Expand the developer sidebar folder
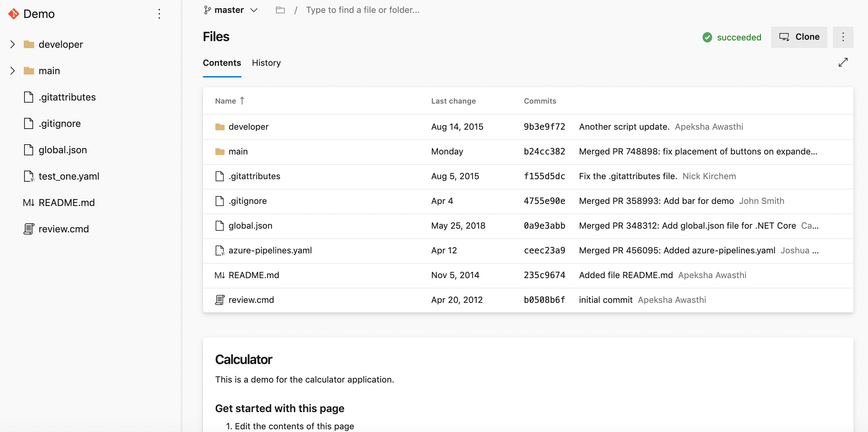 click(x=12, y=44)
